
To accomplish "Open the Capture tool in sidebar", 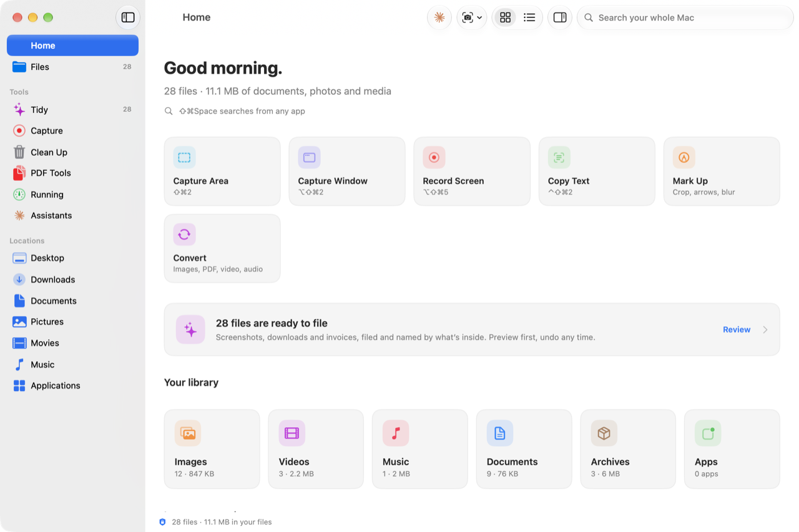I will tap(72, 131).
